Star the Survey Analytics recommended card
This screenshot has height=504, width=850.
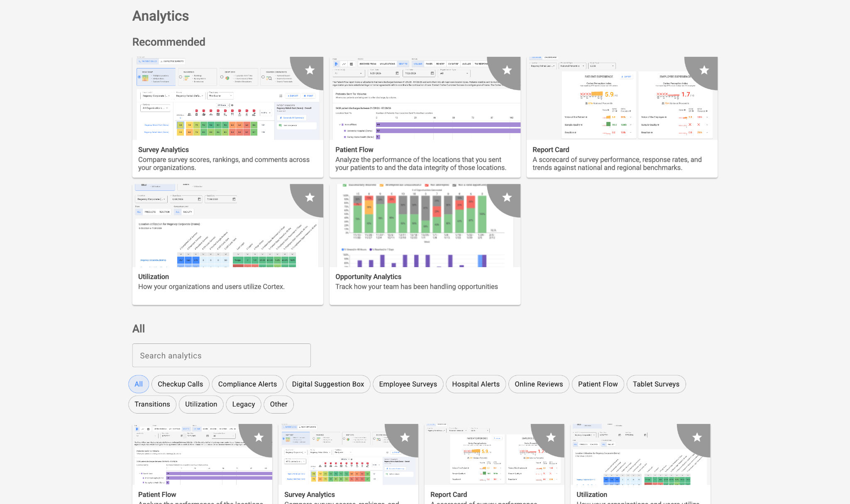[x=310, y=70]
